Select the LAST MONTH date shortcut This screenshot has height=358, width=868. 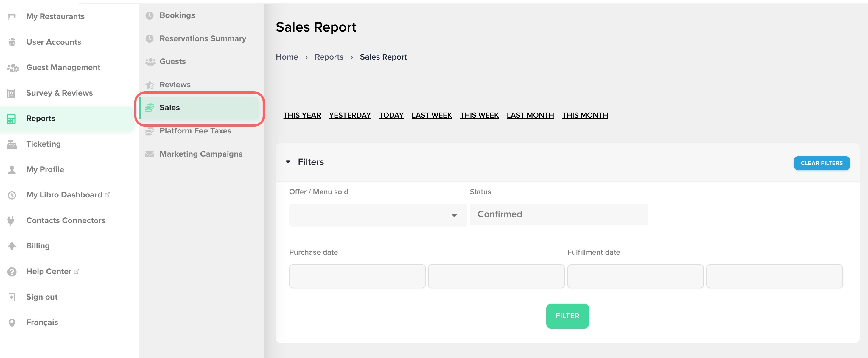click(x=530, y=115)
